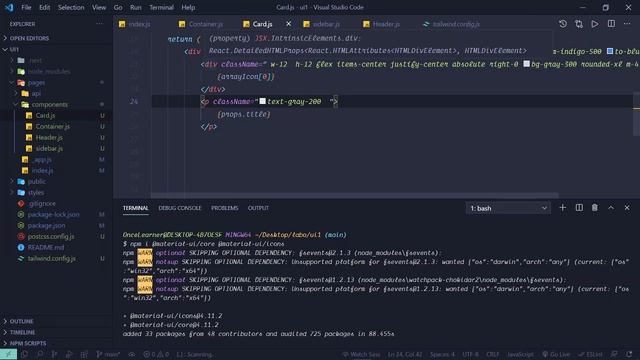Open the PROBLEMS panel tab
The image size is (640, 360).
tap(224, 208)
